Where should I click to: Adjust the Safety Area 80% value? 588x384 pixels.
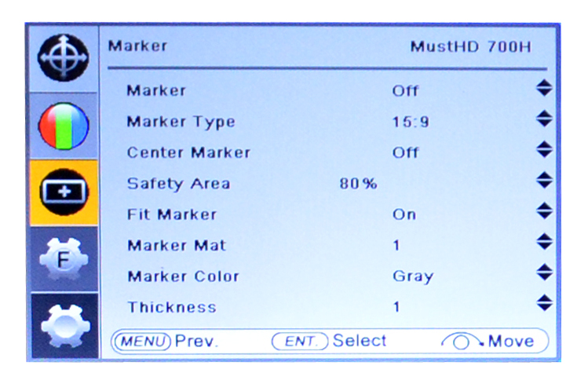point(358,184)
